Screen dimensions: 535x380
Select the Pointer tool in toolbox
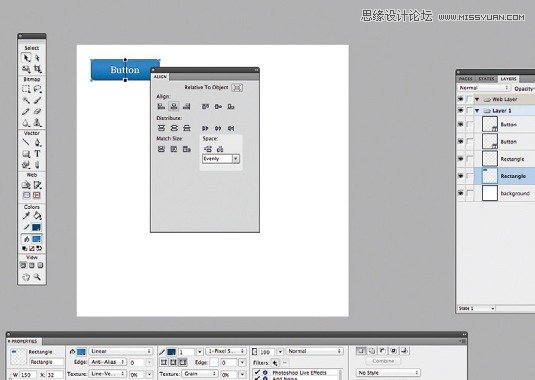click(x=26, y=58)
